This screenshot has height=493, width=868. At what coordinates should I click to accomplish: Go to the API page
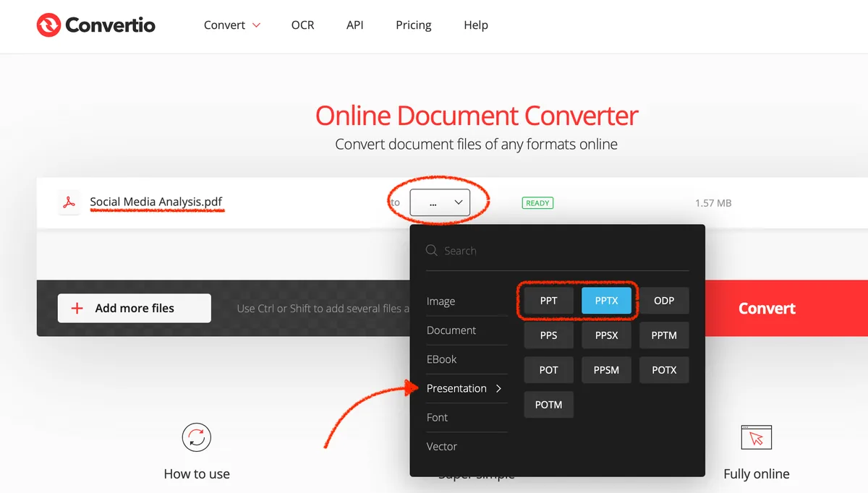coord(354,25)
